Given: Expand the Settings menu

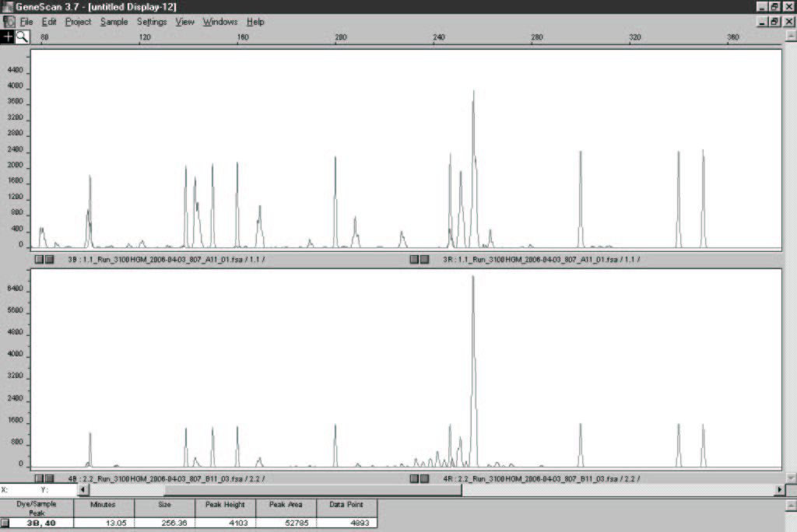Looking at the screenshot, I should [x=152, y=22].
